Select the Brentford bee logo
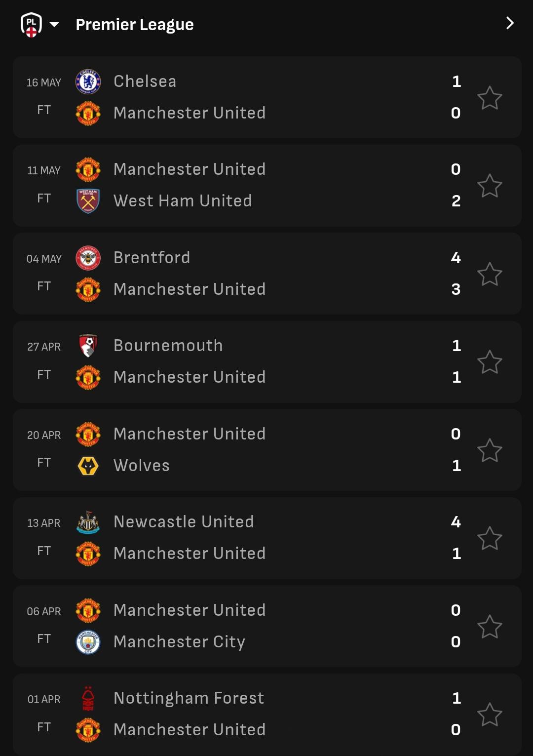The image size is (533, 756). point(88,258)
